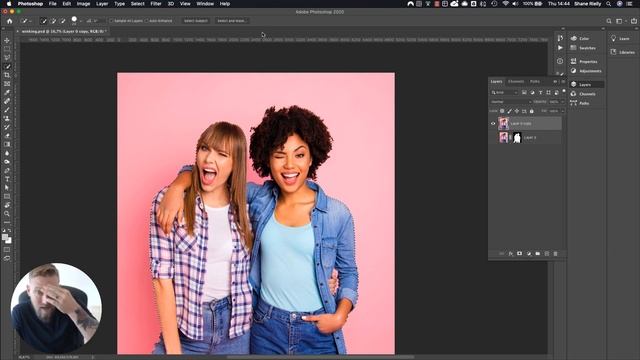Click the Select Subject button
Screen dimensions: 640x360
click(196, 21)
